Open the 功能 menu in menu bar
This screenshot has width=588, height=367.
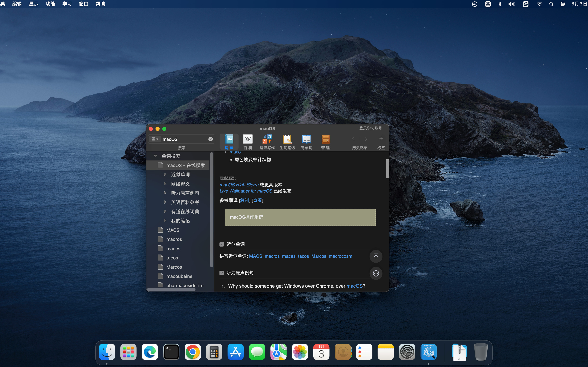point(50,4)
